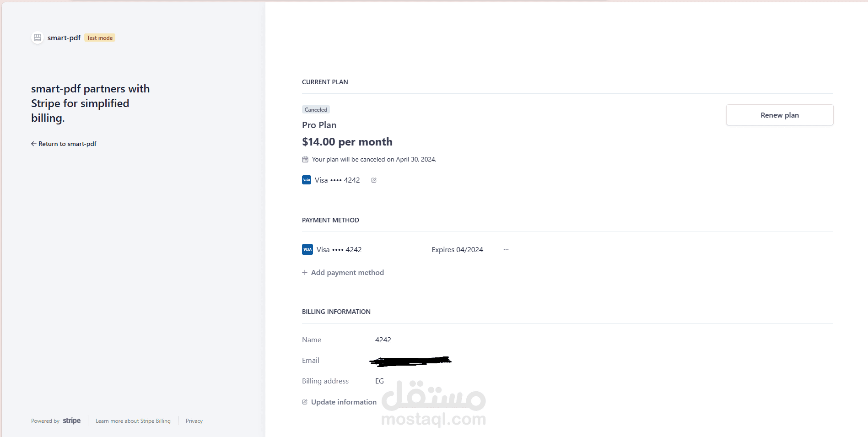Image resolution: width=868 pixels, height=437 pixels.
Task: Click the edit pencil icon next to the current plan's Visa card
Action: tap(374, 180)
